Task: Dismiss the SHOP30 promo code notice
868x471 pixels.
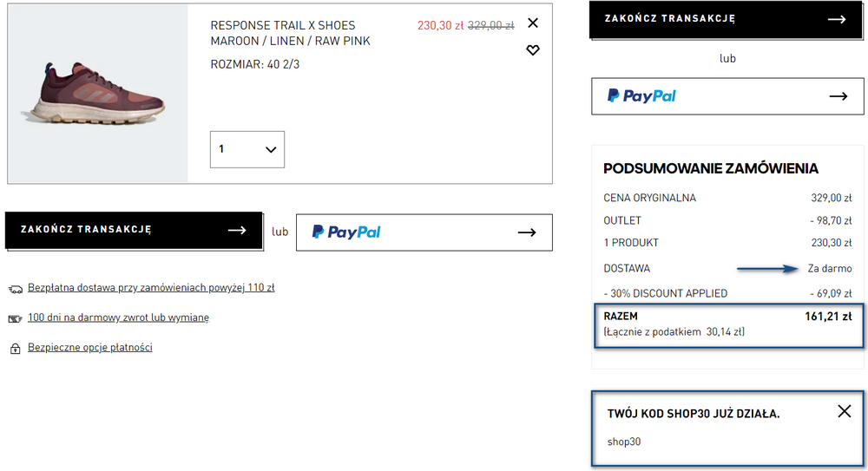Action: (845, 411)
